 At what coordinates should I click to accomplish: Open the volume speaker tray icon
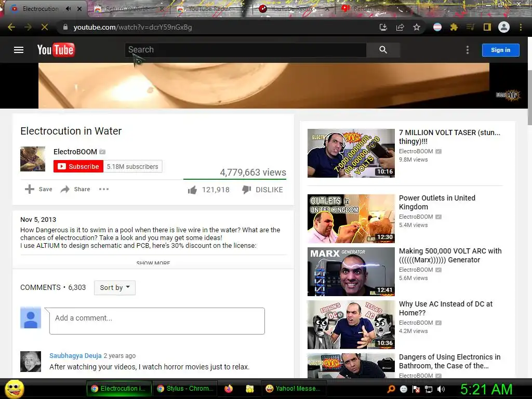coord(441,389)
